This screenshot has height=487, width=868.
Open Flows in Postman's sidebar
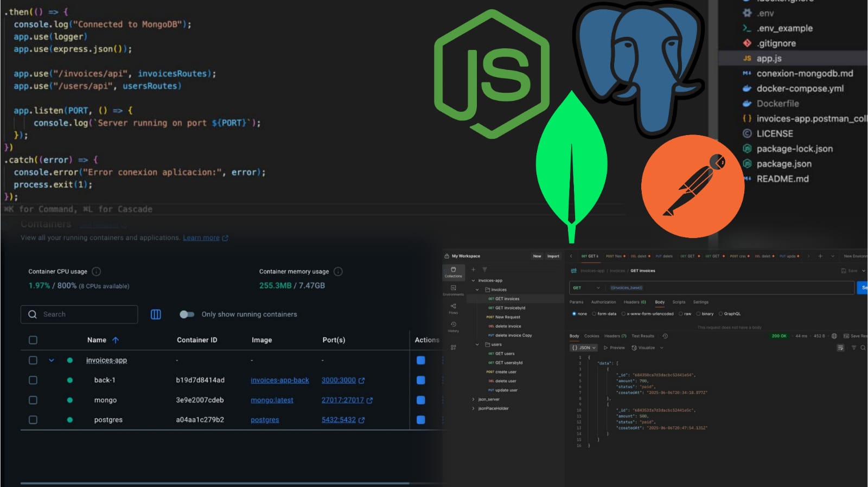coord(453,309)
